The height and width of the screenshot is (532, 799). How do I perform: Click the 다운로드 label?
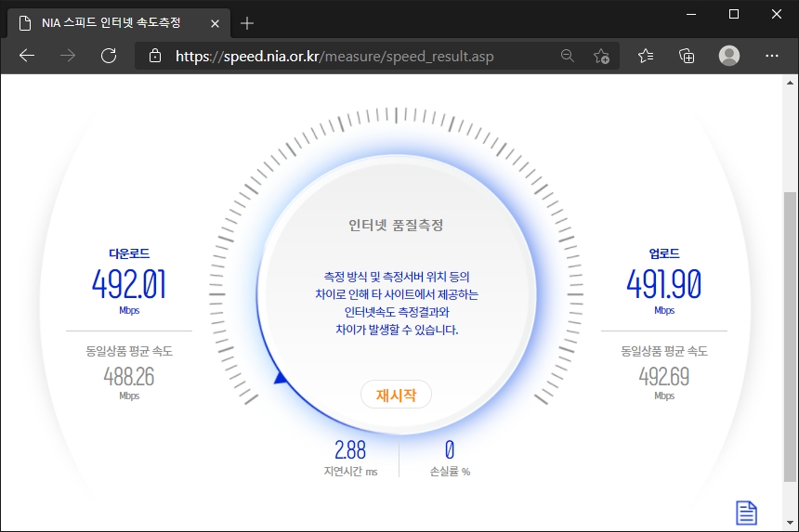(x=129, y=253)
